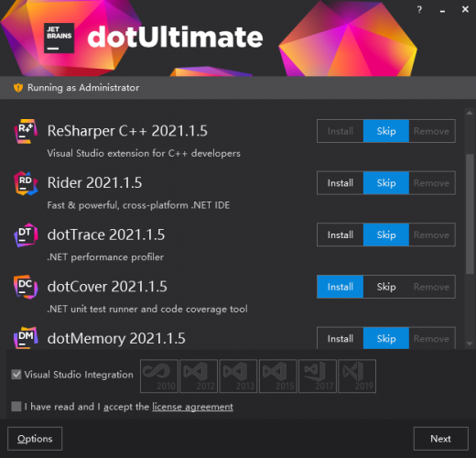The height and width of the screenshot is (458, 476).
Task: Open the Options button
Action: (x=35, y=439)
